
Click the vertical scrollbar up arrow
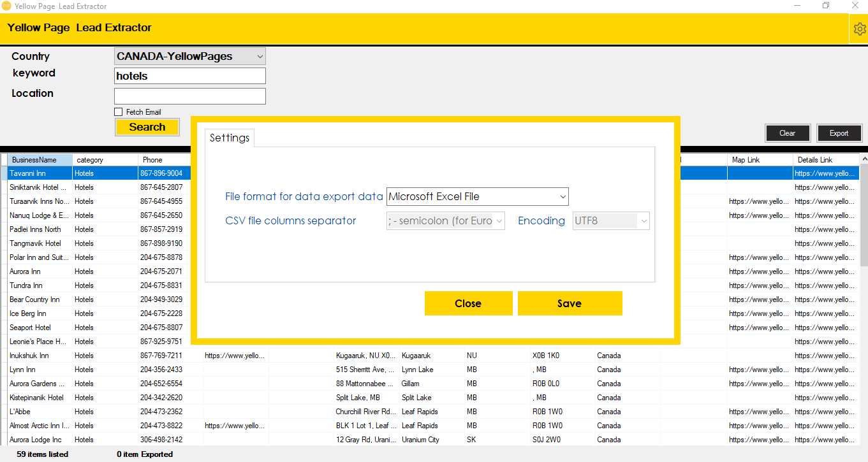(864, 158)
